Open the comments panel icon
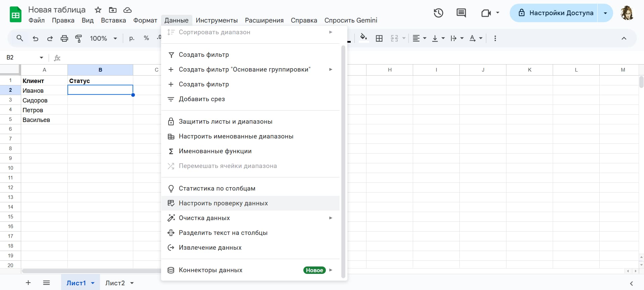Viewport: 644px width, 290px height. [461, 13]
